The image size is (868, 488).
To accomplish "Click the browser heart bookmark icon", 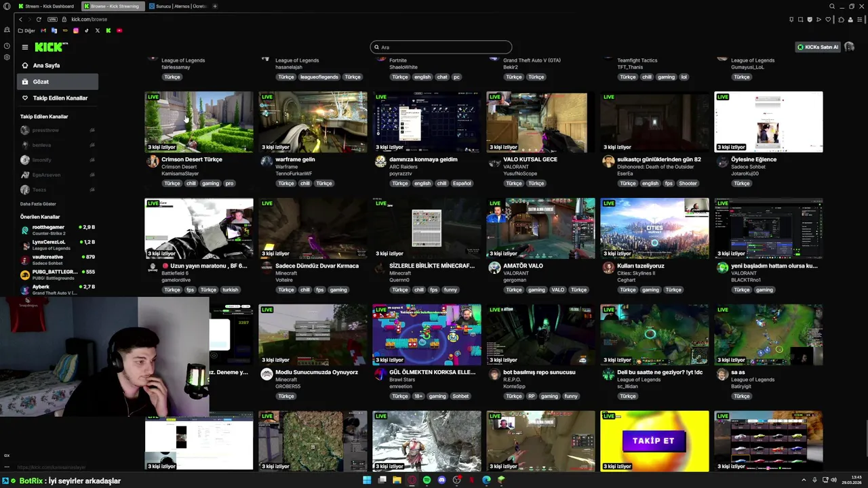I will click(x=829, y=19).
